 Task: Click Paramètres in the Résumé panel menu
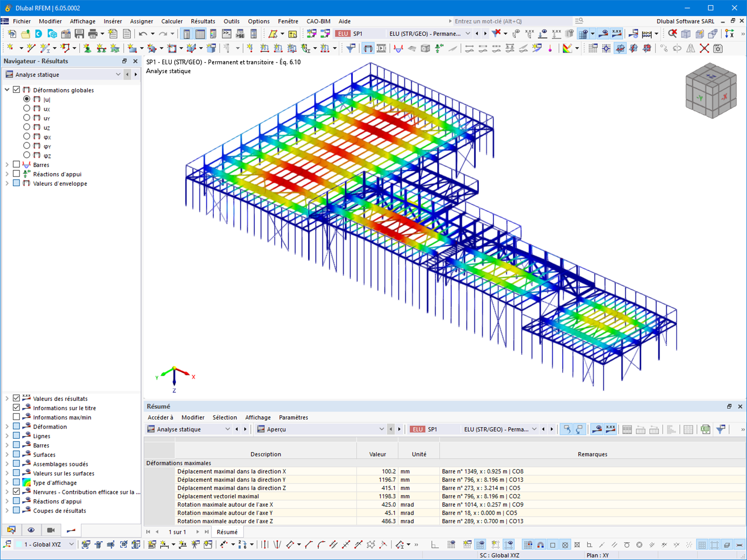(x=293, y=417)
